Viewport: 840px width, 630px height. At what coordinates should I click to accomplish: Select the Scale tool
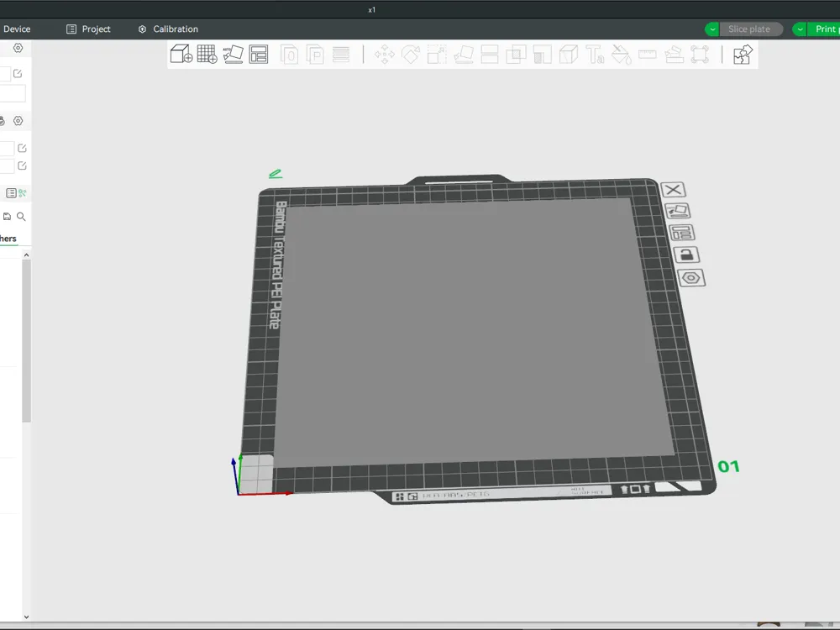tap(437, 54)
